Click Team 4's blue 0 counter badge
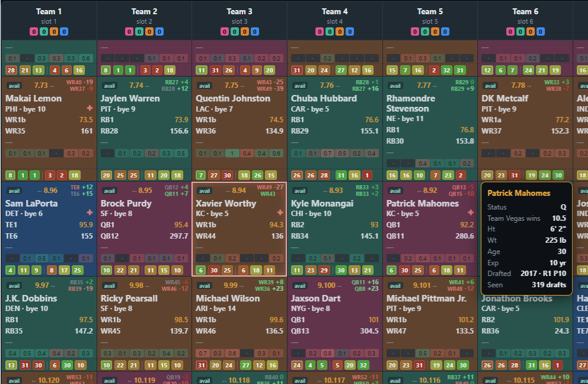The width and height of the screenshot is (588, 384). (x=350, y=31)
